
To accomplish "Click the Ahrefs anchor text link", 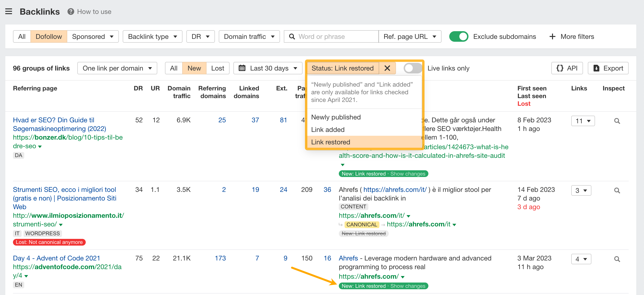I will tap(348, 258).
